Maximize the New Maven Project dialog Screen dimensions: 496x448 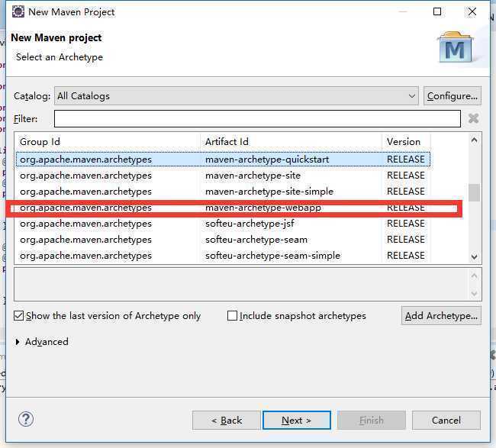point(437,11)
